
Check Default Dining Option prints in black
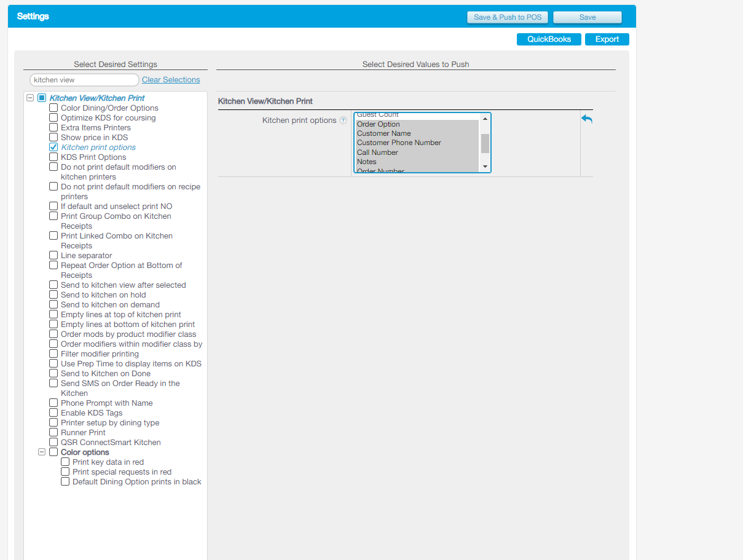pyautogui.click(x=65, y=481)
